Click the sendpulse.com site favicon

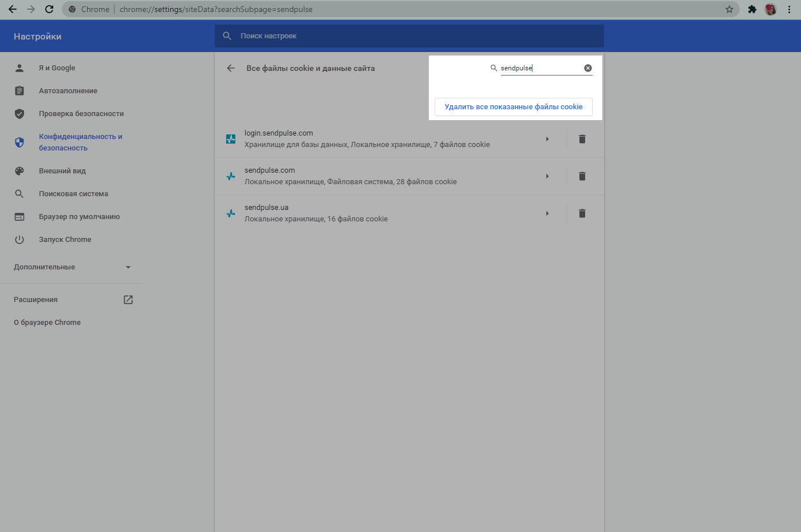[231, 176]
